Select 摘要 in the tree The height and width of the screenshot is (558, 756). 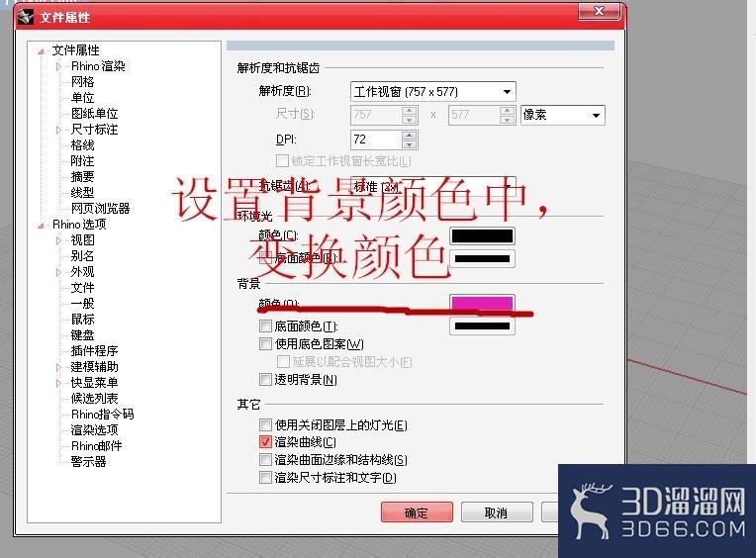tap(82, 177)
